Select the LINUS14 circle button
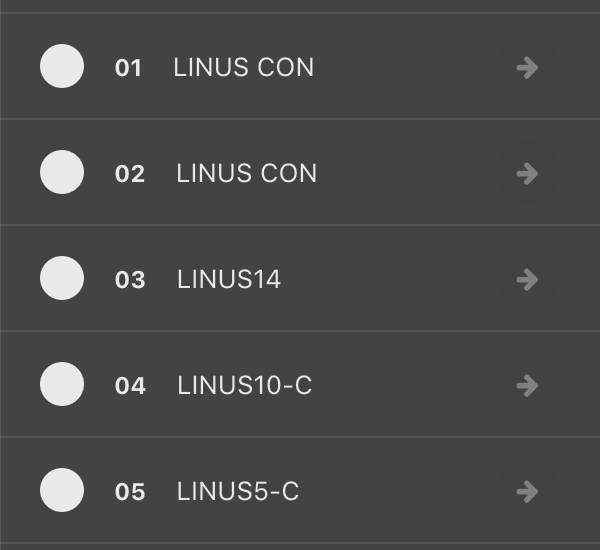 (62, 279)
